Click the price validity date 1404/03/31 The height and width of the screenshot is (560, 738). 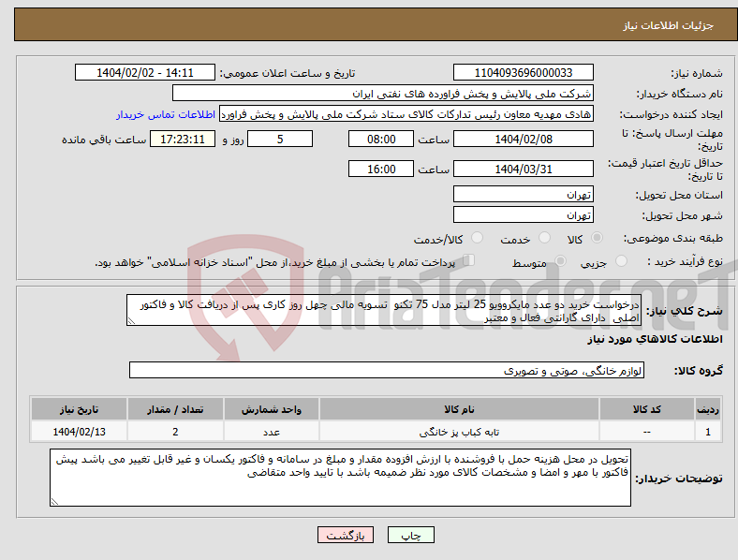click(523, 169)
